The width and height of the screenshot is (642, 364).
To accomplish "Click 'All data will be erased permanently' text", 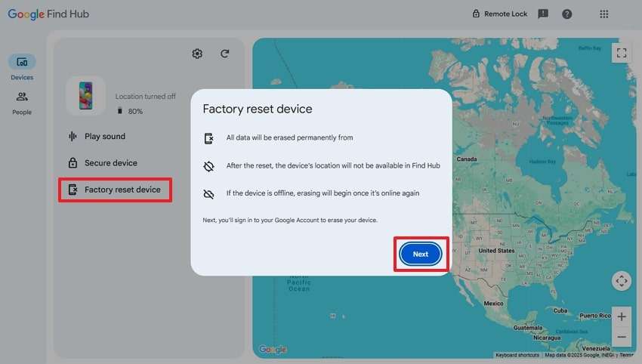I will pos(289,137).
